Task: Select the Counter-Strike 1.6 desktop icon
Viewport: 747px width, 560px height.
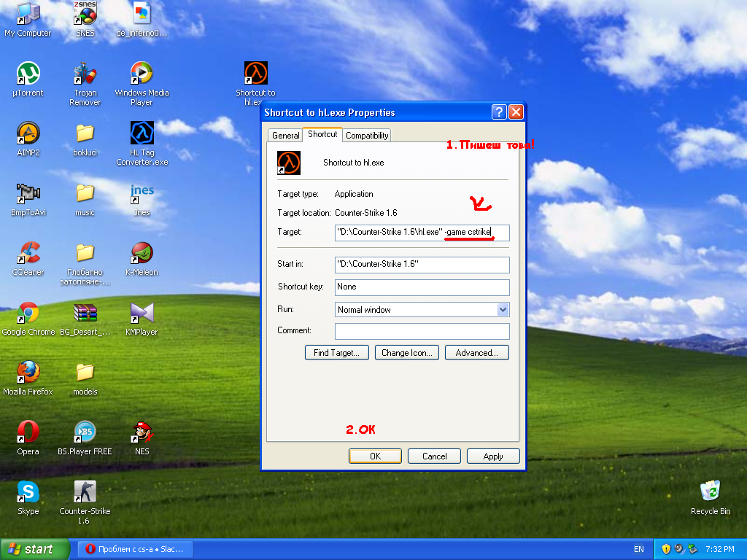Action: click(85, 502)
